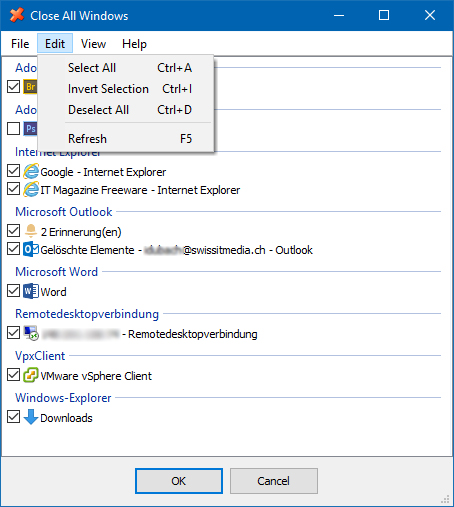The image size is (454, 507).
Task: Select the 2 Erinnerung(en) row text
Action: pos(81,232)
